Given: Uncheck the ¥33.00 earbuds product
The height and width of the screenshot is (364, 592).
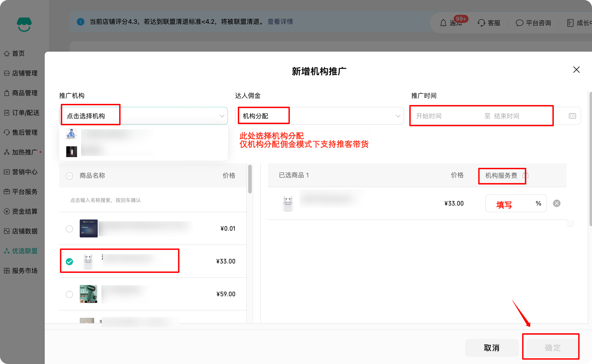Looking at the screenshot, I should click(69, 261).
